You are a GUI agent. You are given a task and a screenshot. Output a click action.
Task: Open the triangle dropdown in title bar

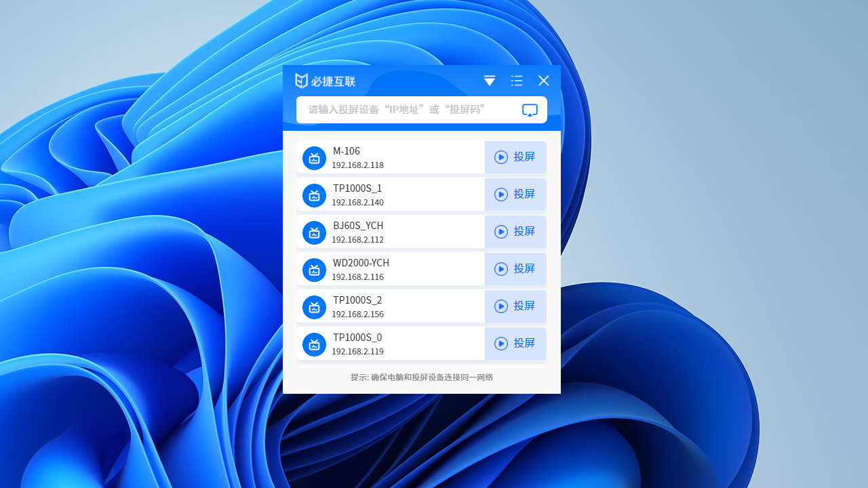[x=489, y=81]
